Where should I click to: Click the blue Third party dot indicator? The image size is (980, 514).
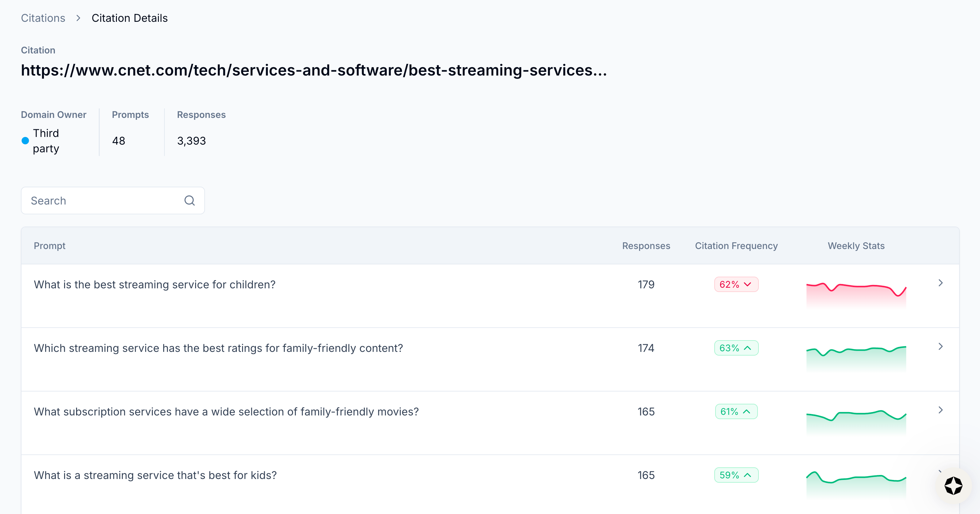coord(25,141)
